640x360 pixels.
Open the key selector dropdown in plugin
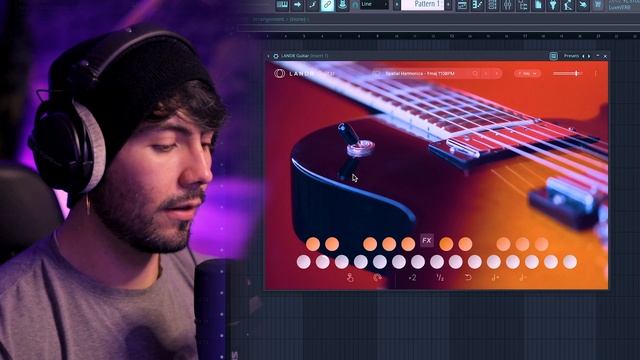(527, 73)
